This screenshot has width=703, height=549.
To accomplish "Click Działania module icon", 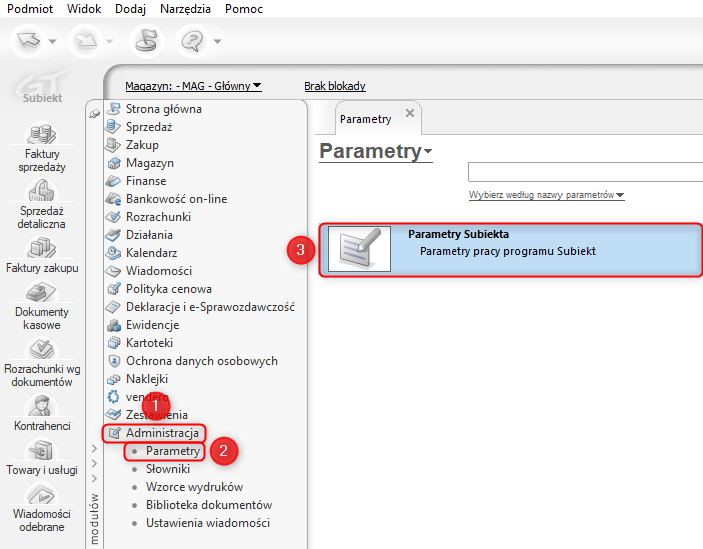I will point(113,234).
